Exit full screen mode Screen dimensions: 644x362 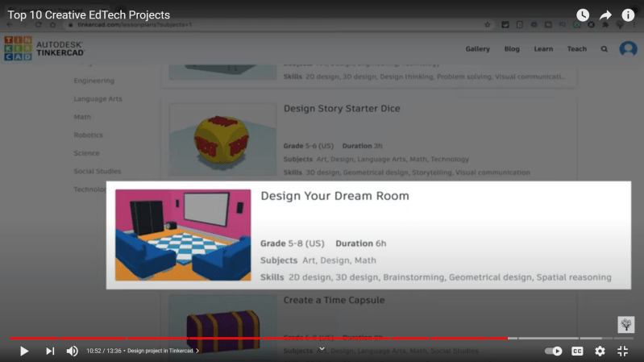[622, 351]
